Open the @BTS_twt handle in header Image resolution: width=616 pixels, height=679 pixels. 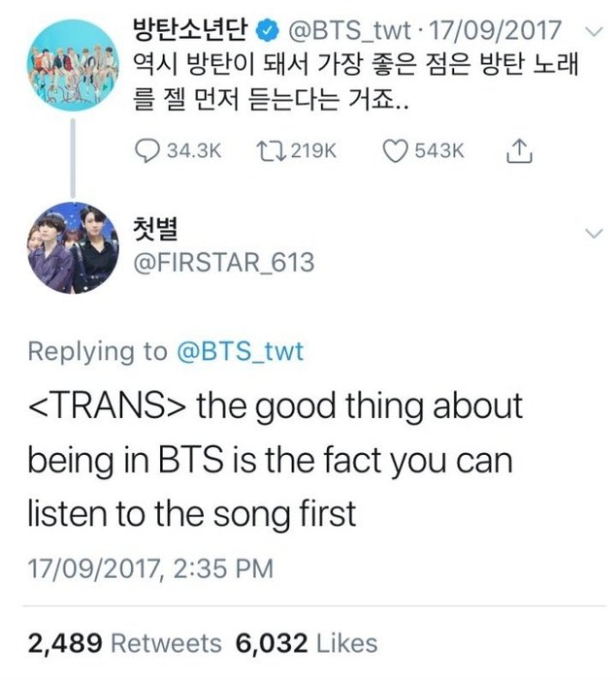click(x=349, y=31)
